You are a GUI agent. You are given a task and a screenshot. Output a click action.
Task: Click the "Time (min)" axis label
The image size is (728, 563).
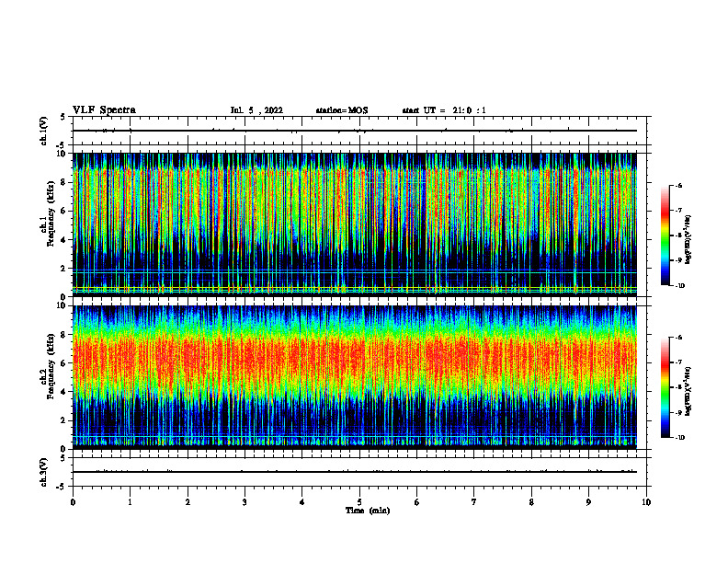(368, 511)
